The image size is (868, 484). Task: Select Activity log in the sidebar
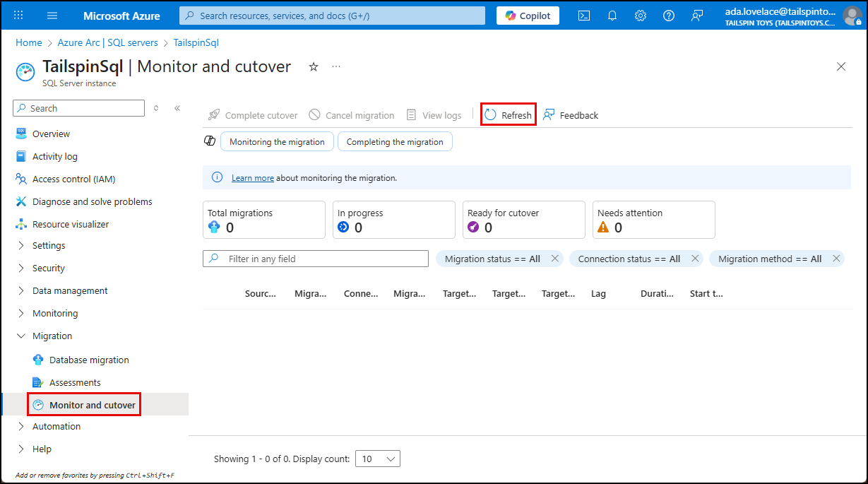click(x=55, y=156)
